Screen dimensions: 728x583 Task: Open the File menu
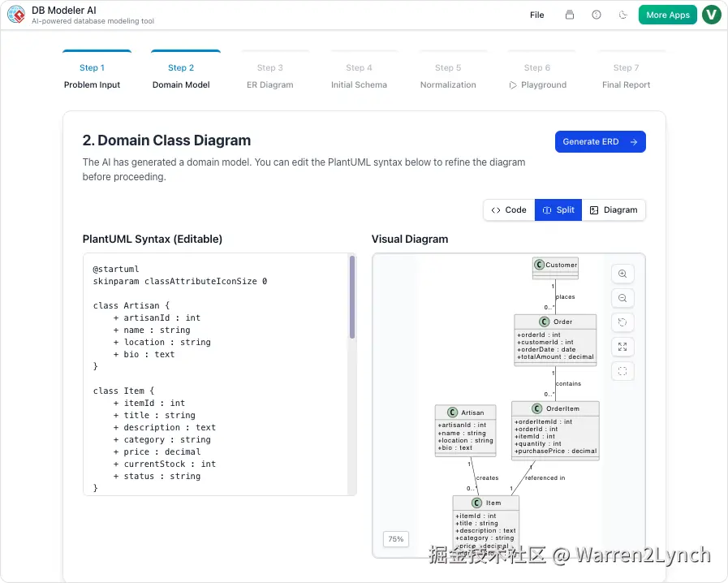coord(536,15)
